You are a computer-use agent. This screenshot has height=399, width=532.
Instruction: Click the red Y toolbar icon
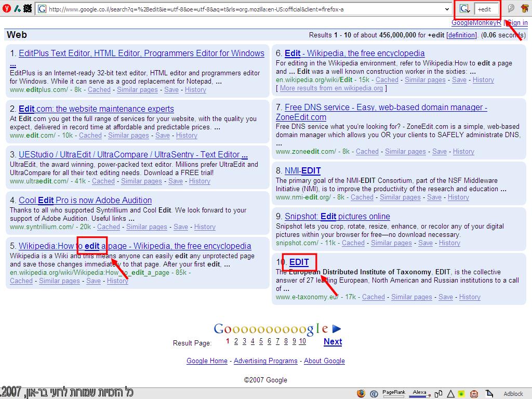coord(6,8)
